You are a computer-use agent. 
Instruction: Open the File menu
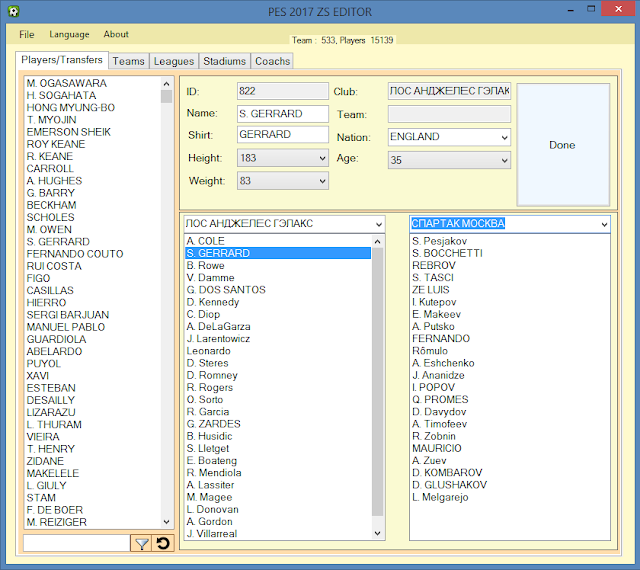(x=27, y=35)
